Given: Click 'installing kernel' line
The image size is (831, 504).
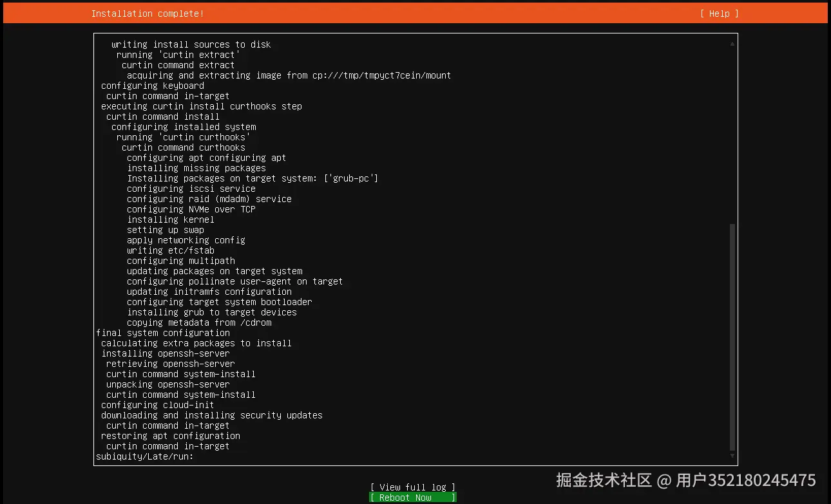Looking at the screenshot, I should [171, 219].
